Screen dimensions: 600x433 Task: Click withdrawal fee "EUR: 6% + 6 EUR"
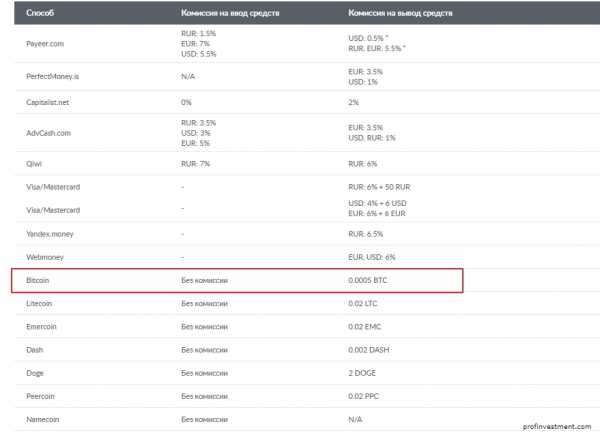[x=377, y=213]
